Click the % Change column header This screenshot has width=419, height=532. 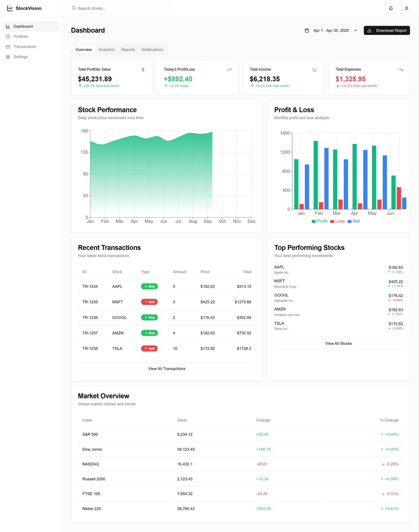point(389,420)
